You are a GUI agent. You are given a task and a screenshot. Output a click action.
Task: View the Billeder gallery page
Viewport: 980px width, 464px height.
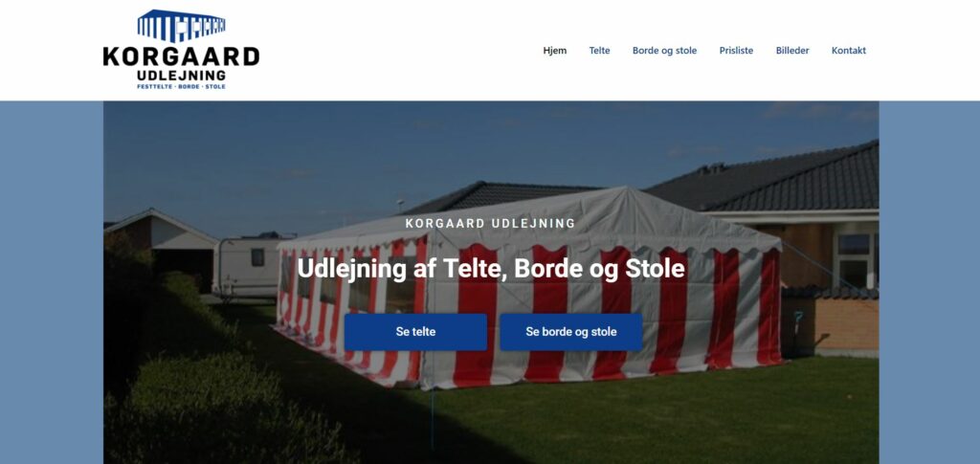click(x=792, y=51)
